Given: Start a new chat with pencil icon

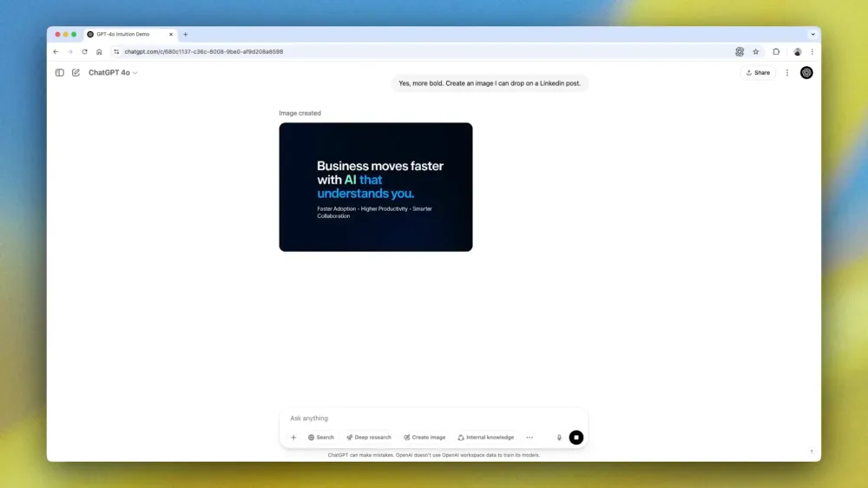Looking at the screenshot, I should [76, 73].
